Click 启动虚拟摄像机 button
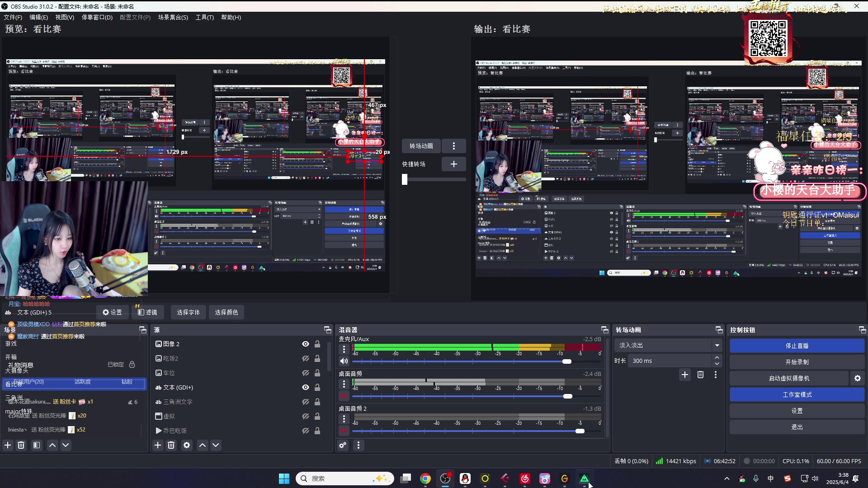The width and height of the screenshot is (868, 488). (x=789, y=378)
